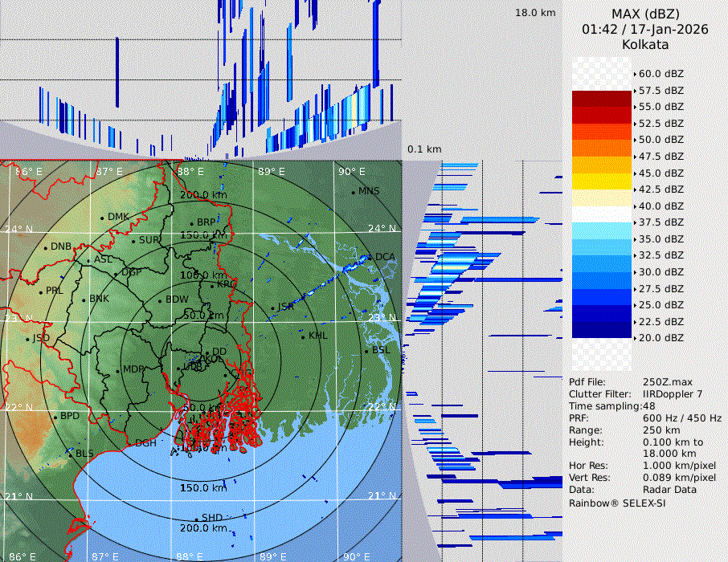The width and height of the screenshot is (728, 562).
Task: Select the KHL station marker
Action: tap(303, 335)
